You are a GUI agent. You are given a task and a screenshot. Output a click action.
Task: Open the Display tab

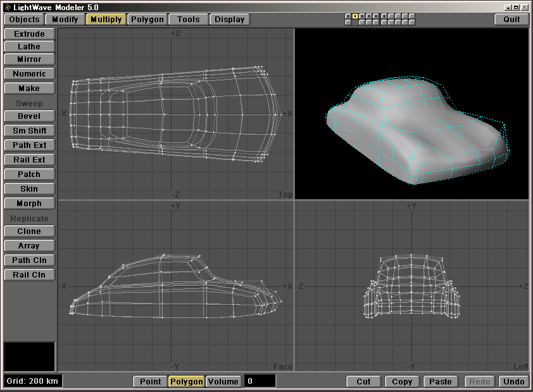(x=229, y=19)
